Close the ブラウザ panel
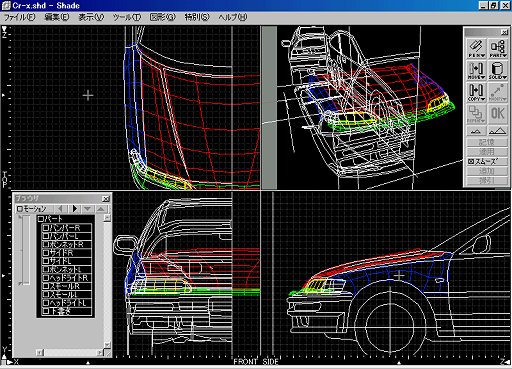The height and width of the screenshot is (369, 512). [x=106, y=199]
